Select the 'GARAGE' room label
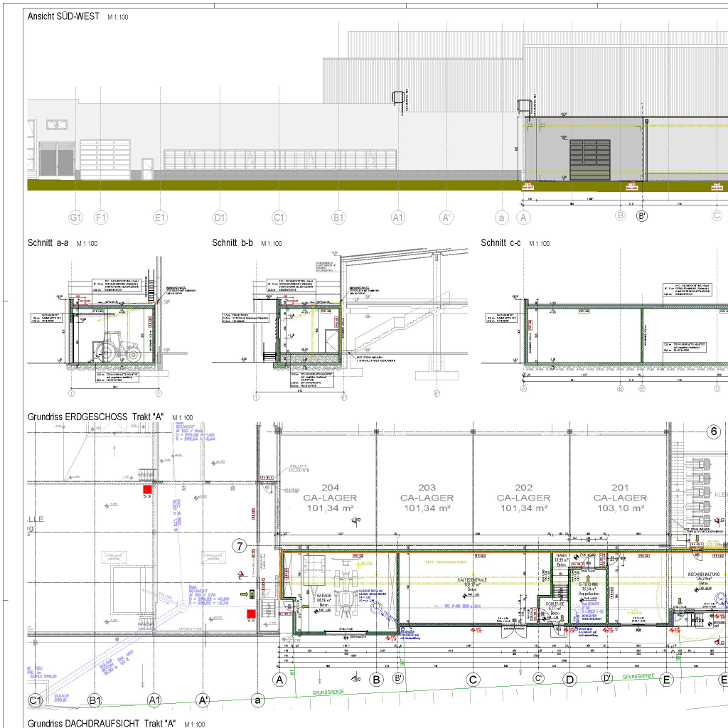Viewport: 728px width, 728px height. (x=324, y=595)
